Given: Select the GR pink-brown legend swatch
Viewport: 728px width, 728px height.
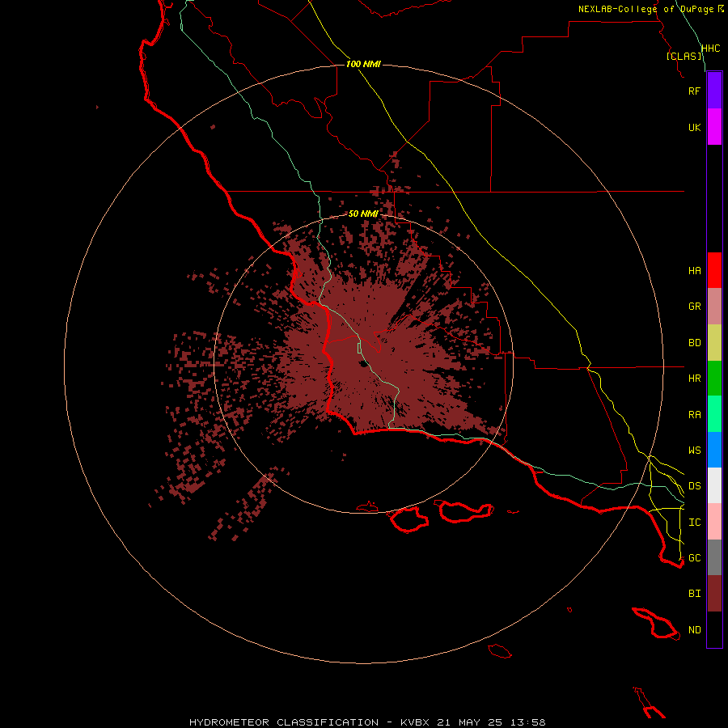Looking at the screenshot, I should [x=714, y=307].
